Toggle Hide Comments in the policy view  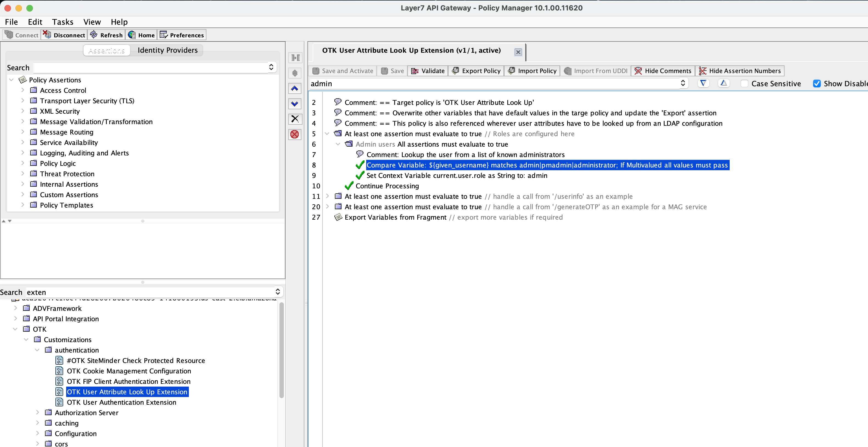click(x=662, y=71)
